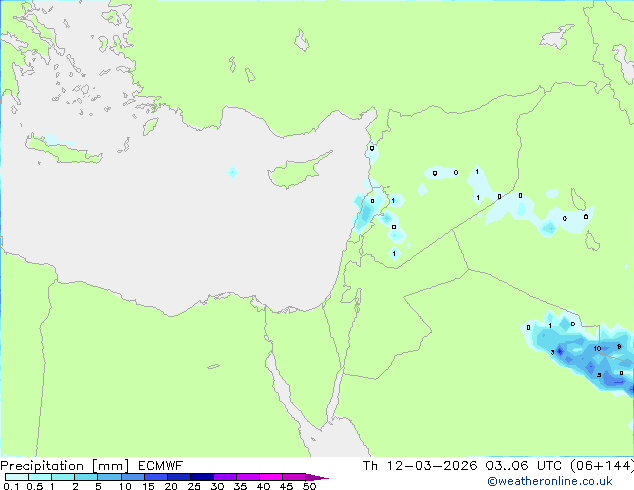Click the '0.5' legend scale value
This screenshot has height=490, width=634.
(34, 486)
